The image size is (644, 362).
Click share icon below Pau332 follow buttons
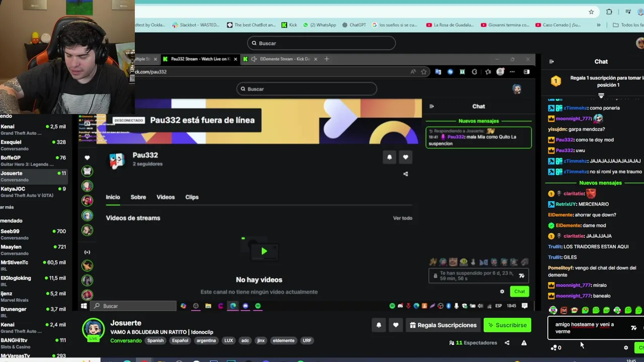[x=406, y=174]
